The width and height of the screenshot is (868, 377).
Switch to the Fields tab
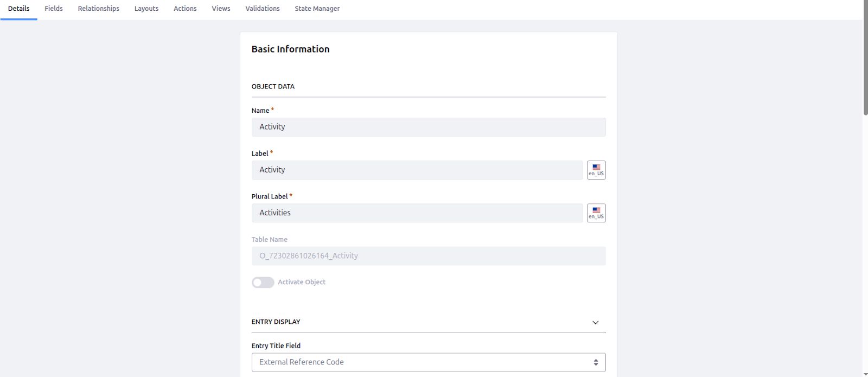[54, 9]
